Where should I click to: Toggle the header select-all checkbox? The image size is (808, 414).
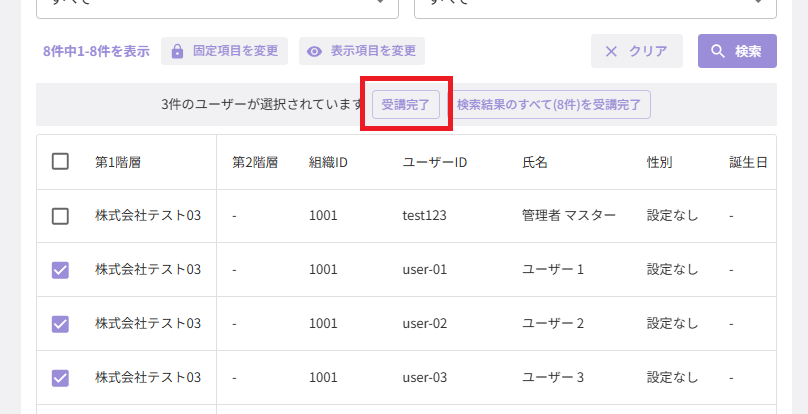pos(60,162)
